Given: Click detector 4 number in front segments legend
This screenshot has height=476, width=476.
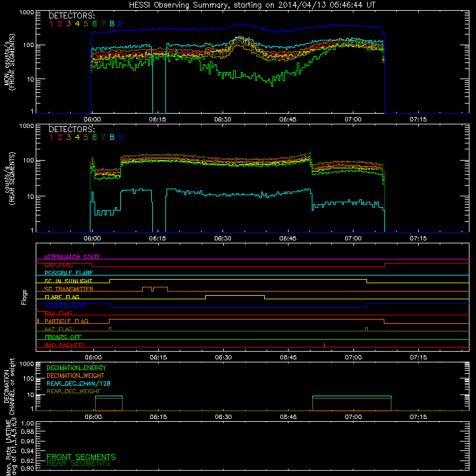Looking at the screenshot, I should click(77, 24).
